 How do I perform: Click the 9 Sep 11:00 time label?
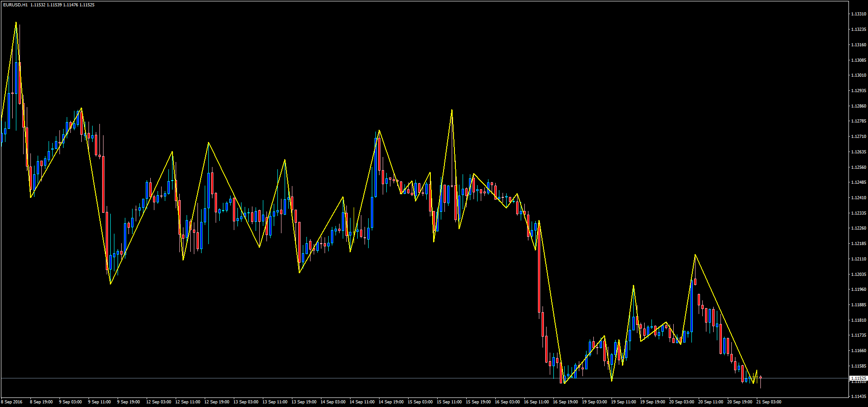point(99,402)
